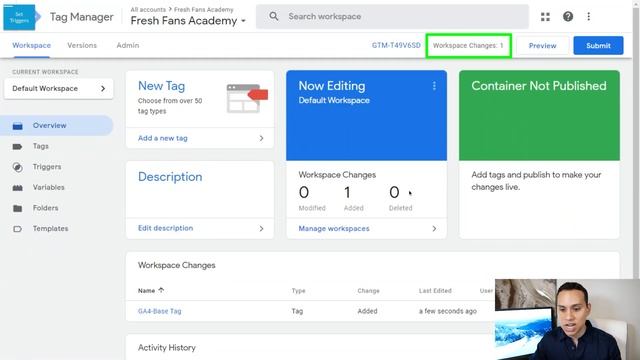The height and width of the screenshot is (360, 640).
Task: Switch to the Workspace tab
Action: coord(31,45)
